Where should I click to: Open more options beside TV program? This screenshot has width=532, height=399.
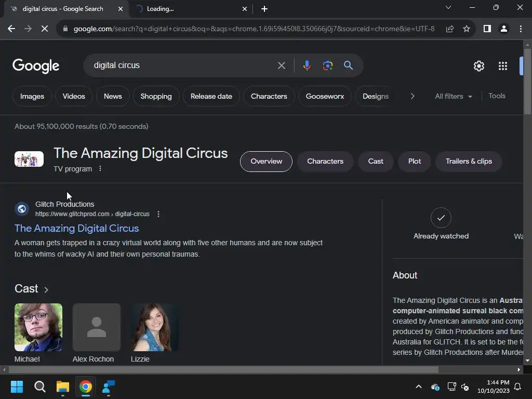click(x=100, y=169)
